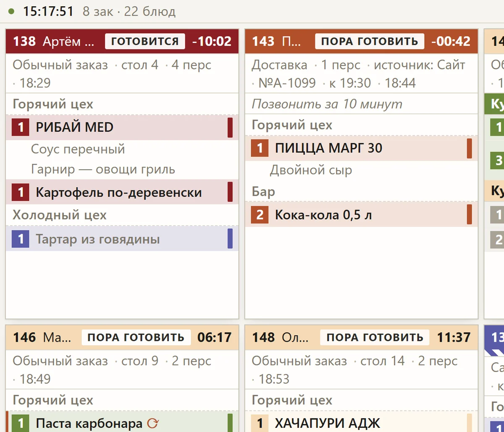Image resolution: width=504 pixels, height=432 pixels.
Task: Click quantity 2 badge beside Кока-кола
Action: pyautogui.click(x=260, y=215)
